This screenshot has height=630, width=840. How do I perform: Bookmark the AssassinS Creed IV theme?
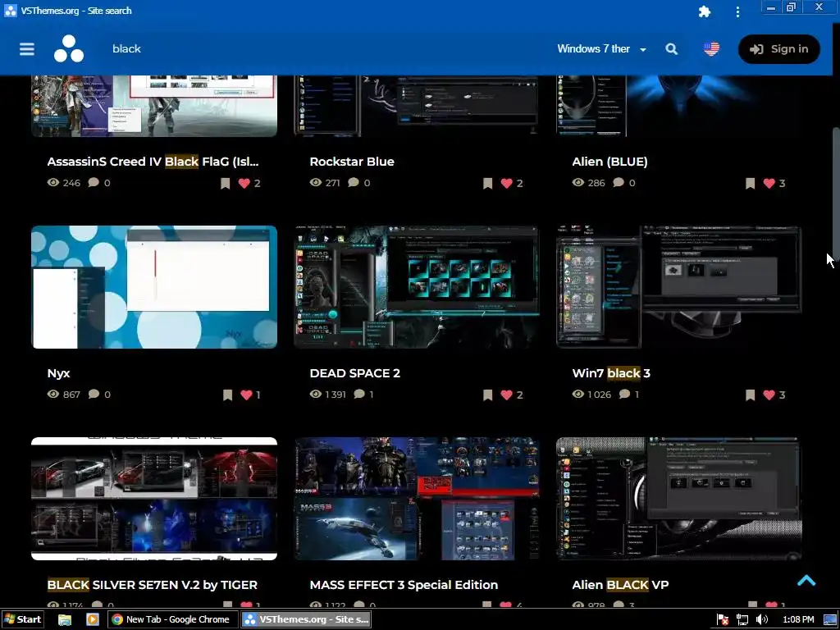tap(225, 183)
